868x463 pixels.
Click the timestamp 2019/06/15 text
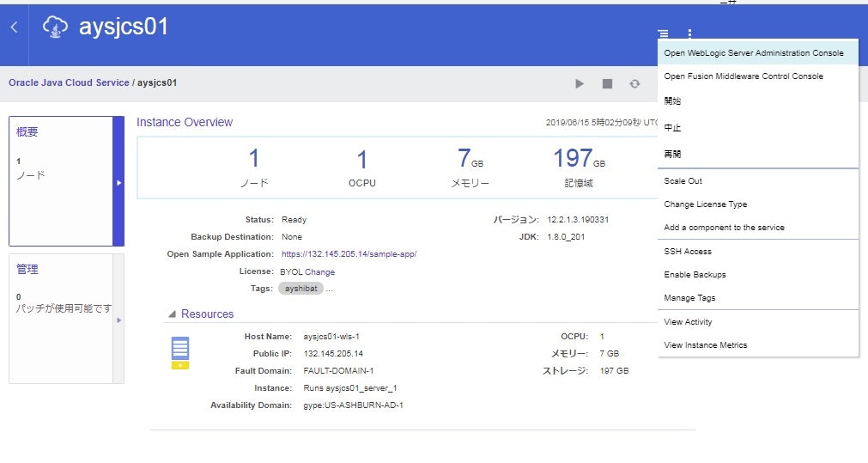point(602,122)
